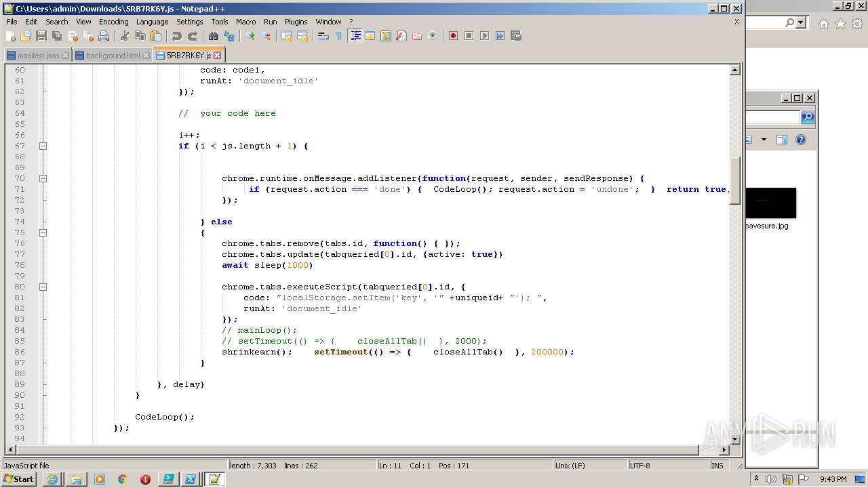
Task: Click the horizontal scrollbar right arrow
Action: click(724, 449)
